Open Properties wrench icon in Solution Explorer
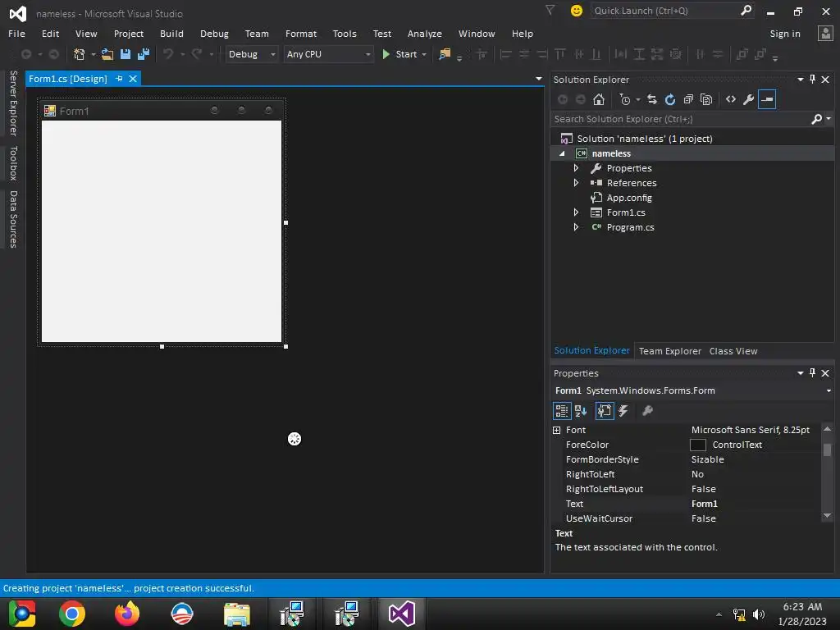Screen dimensions: 840x630 (x=749, y=99)
